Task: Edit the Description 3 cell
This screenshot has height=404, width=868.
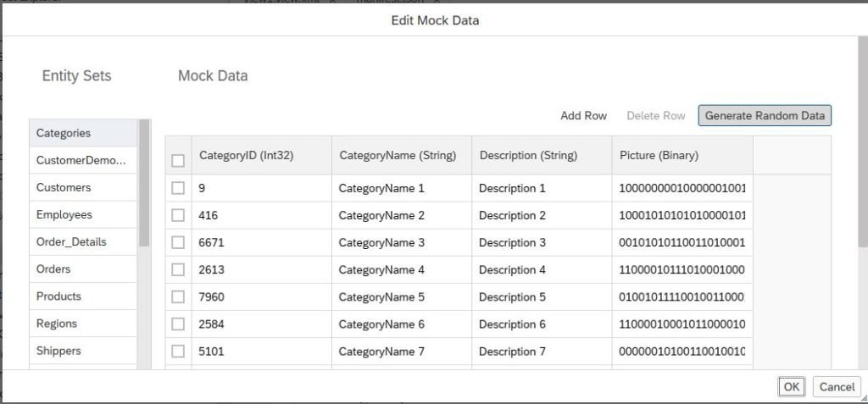Action: pos(542,242)
